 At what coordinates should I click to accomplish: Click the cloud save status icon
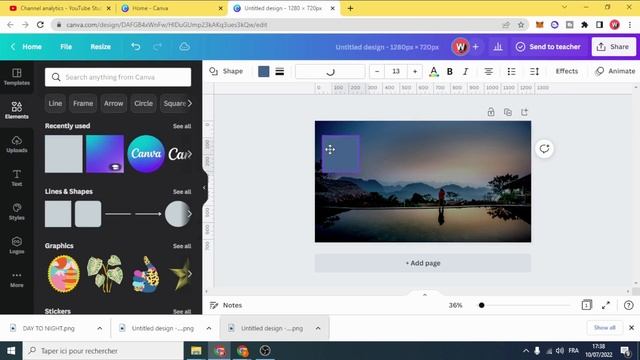point(184,47)
